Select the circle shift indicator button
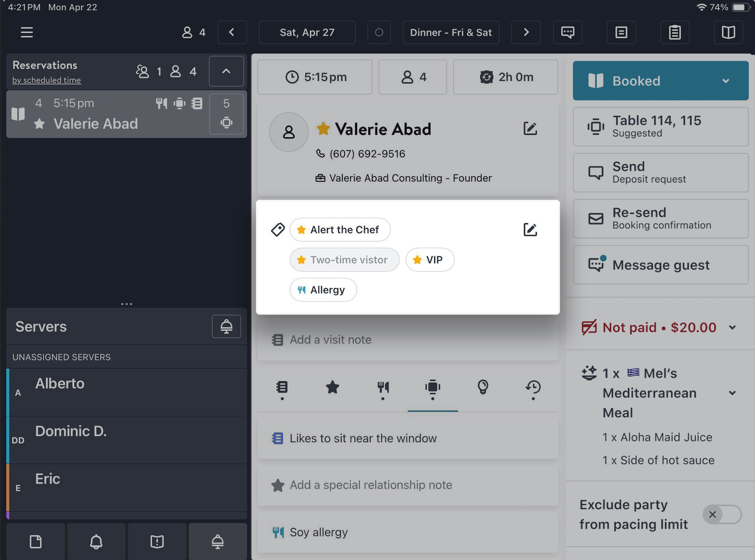Image resolution: width=755 pixels, height=560 pixels. pyautogui.click(x=379, y=32)
